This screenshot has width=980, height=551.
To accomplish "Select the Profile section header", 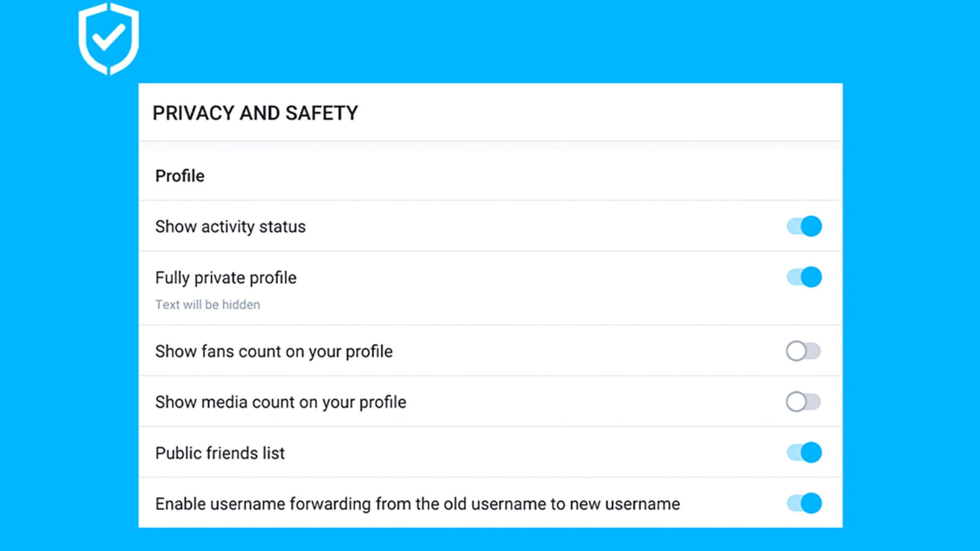I will tap(180, 176).
